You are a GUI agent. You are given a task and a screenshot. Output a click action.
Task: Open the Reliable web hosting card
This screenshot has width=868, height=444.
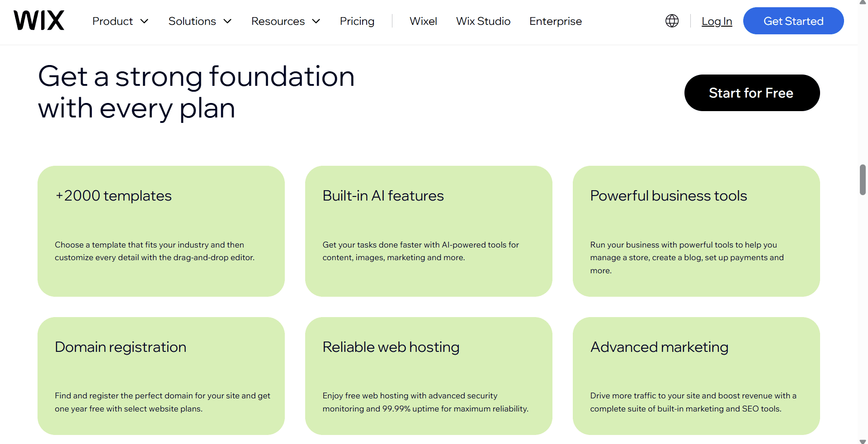coord(429,376)
